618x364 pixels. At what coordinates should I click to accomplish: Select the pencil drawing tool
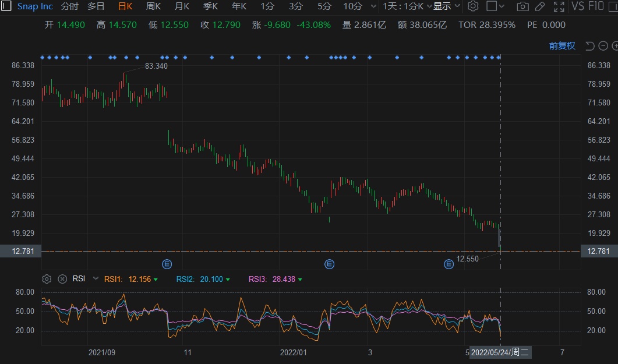tap(540, 6)
